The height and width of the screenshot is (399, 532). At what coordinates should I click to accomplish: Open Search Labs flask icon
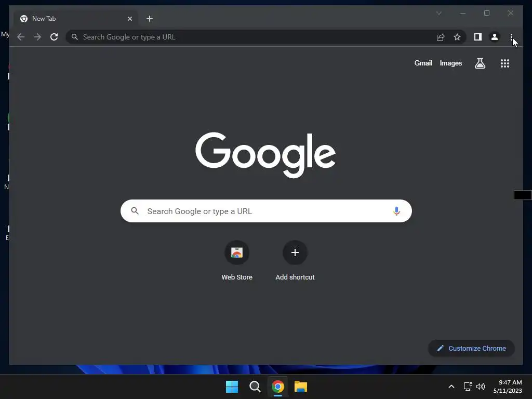[480, 63]
